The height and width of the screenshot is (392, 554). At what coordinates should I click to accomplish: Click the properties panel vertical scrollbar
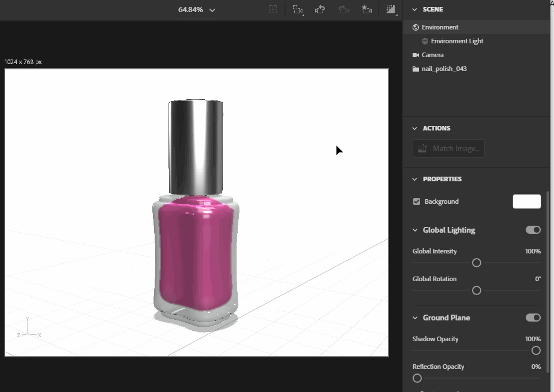tap(548, 282)
